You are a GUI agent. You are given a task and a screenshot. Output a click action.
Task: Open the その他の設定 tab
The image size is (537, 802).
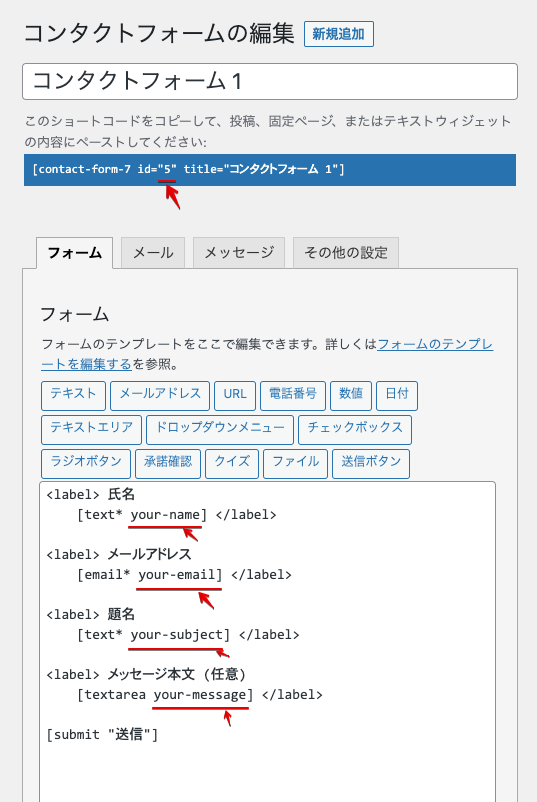(x=346, y=253)
